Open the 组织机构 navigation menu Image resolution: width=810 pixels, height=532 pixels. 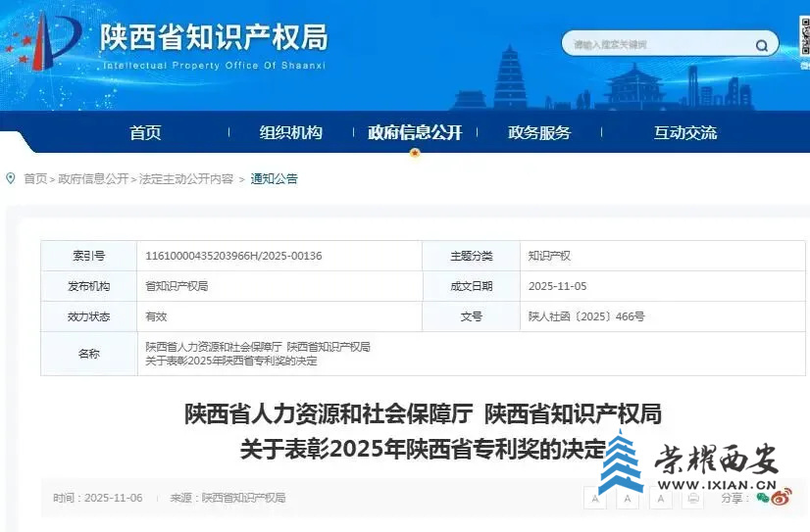290,133
